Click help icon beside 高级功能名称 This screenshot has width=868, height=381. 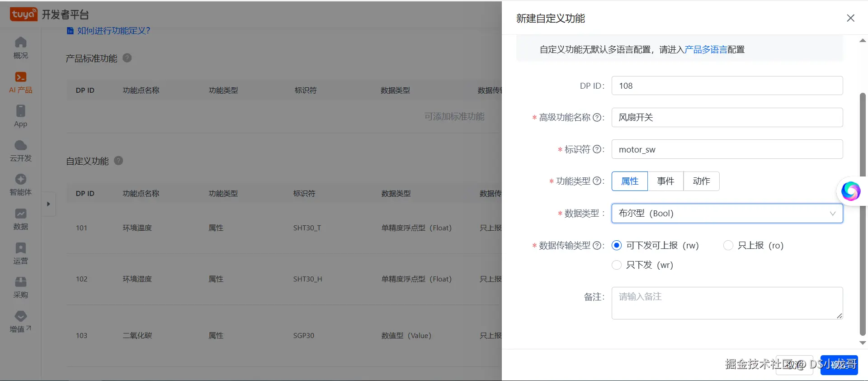(597, 118)
